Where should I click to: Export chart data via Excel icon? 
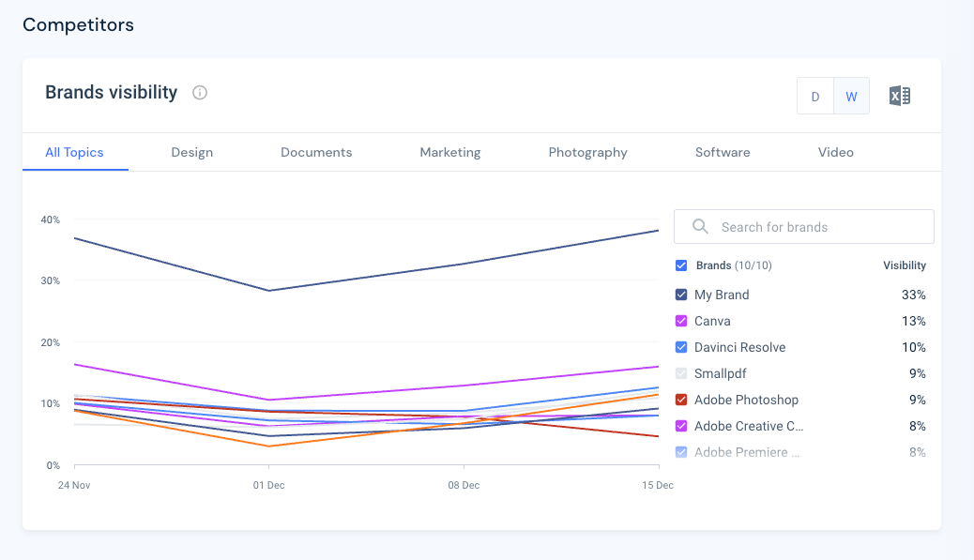[899, 96]
